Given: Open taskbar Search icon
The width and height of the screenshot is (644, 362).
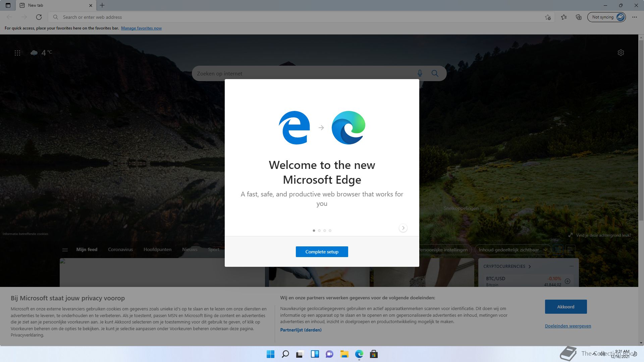Looking at the screenshot, I should coord(285,354).
